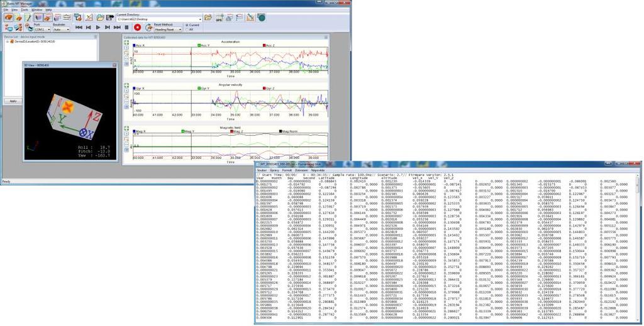Open Zobrazení menu in Notepad window
This screenshot has width=644, height=326.
point(301,170)
